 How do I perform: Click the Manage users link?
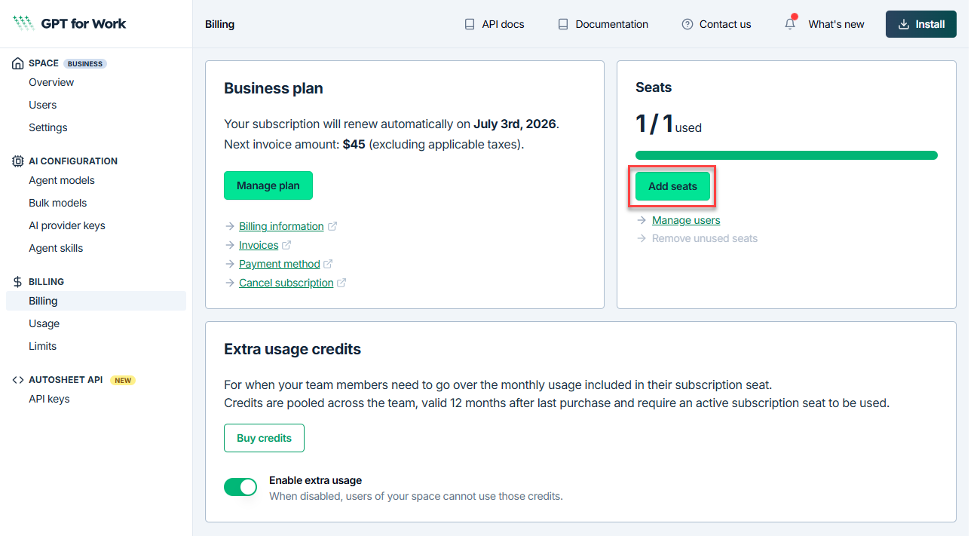[x=686, y=220]
